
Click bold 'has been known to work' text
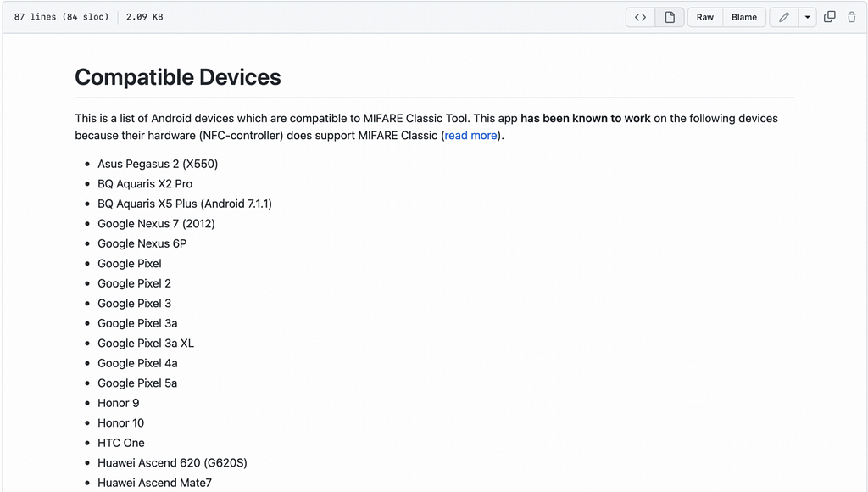coord(586,118)
